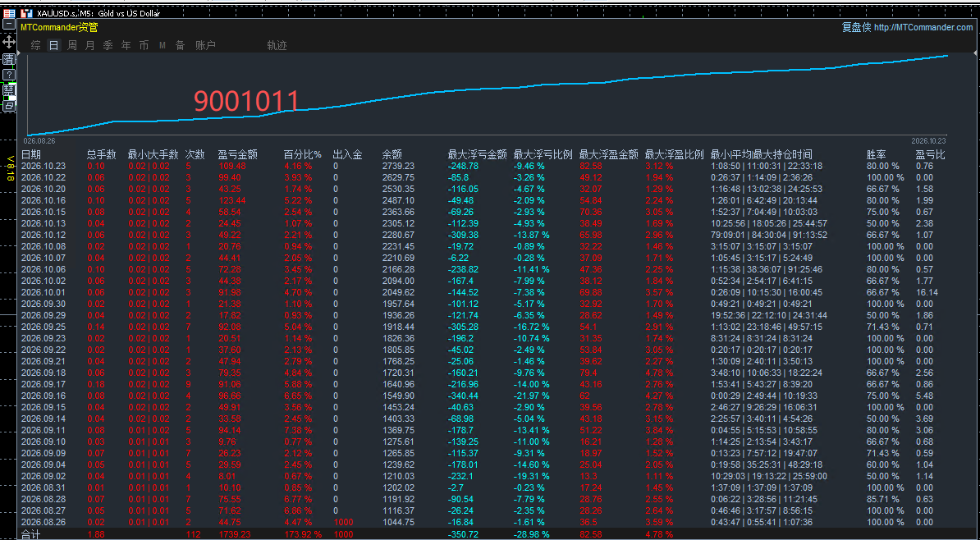Click the balance value 2739.23

point(398,167)
